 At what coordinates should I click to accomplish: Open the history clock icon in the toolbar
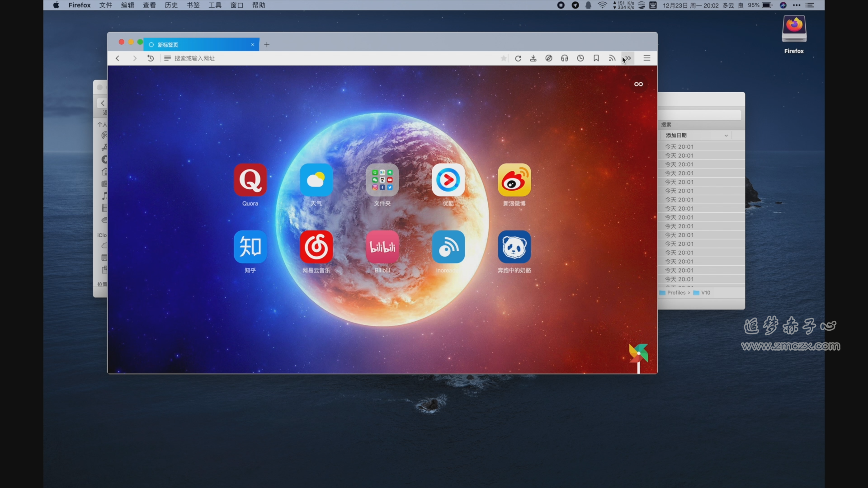pyautogui.click(x=580, y=58)
